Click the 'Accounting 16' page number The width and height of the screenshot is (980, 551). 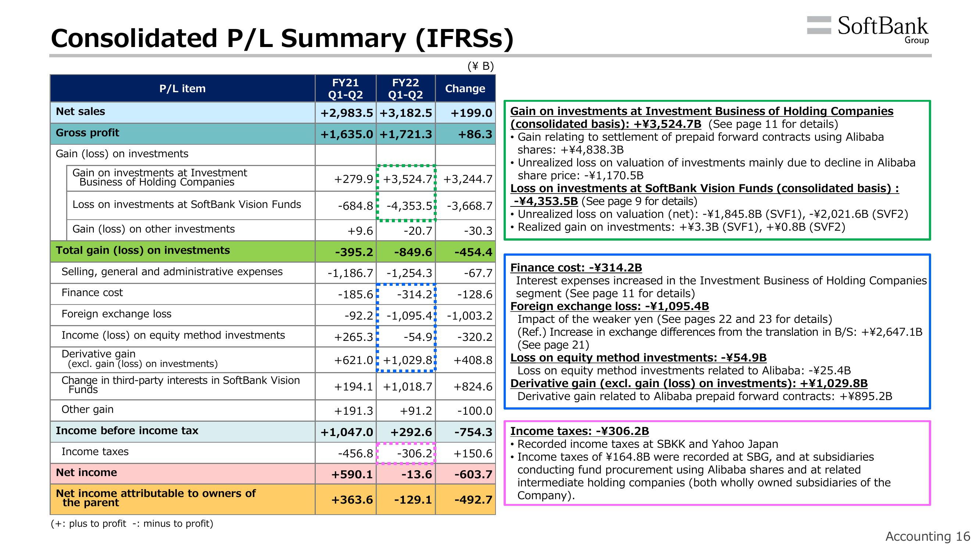coord(928,536)
